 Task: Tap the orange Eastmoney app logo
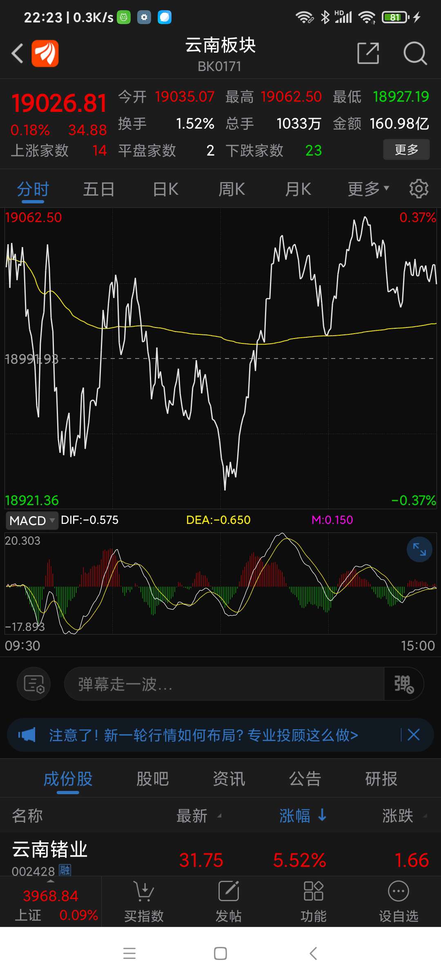pyautogui.click(x=45, y=53)
